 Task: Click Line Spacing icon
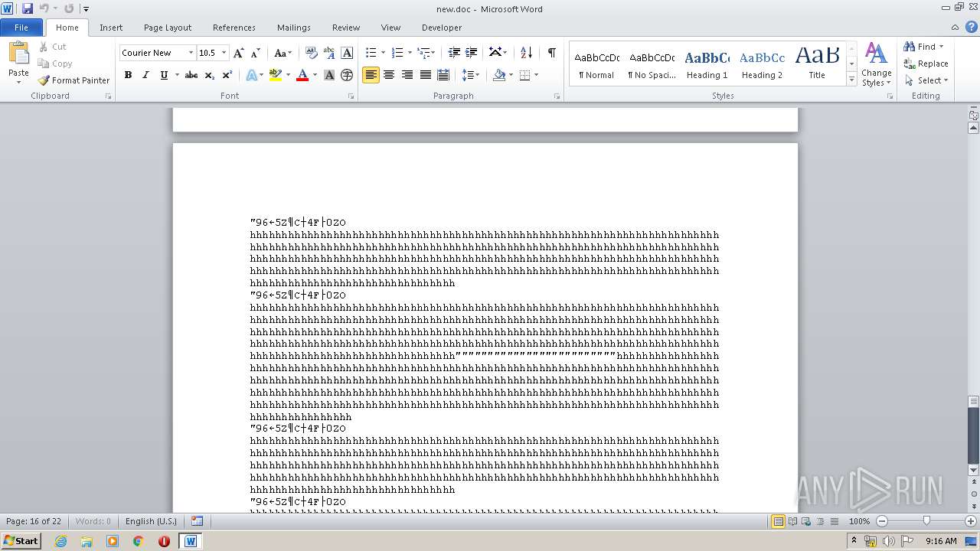click(x=467, y=75)
